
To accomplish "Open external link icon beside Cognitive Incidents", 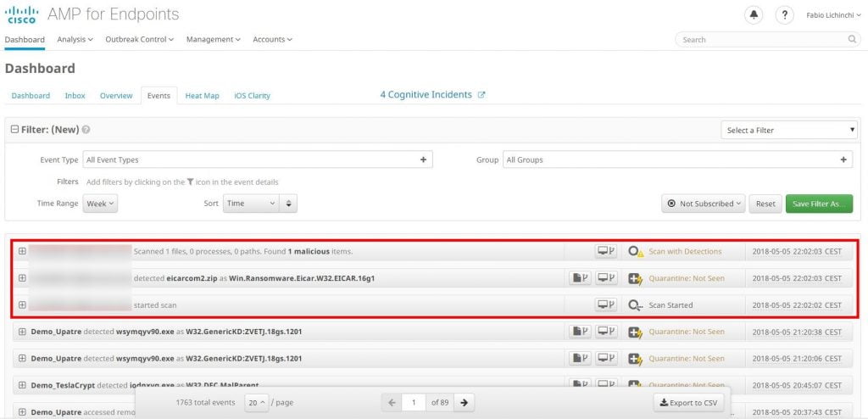I will pyautogui.click(x=481, y=95).
